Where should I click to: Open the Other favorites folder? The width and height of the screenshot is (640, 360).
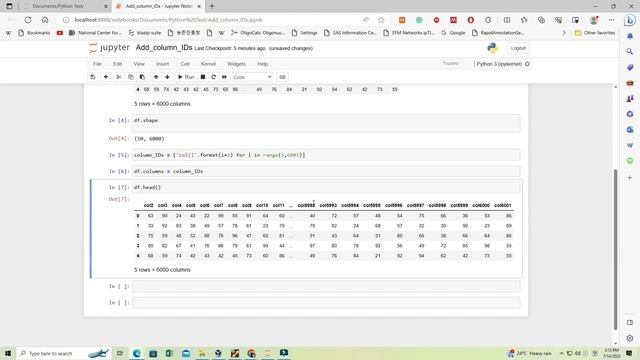[595, 33]
